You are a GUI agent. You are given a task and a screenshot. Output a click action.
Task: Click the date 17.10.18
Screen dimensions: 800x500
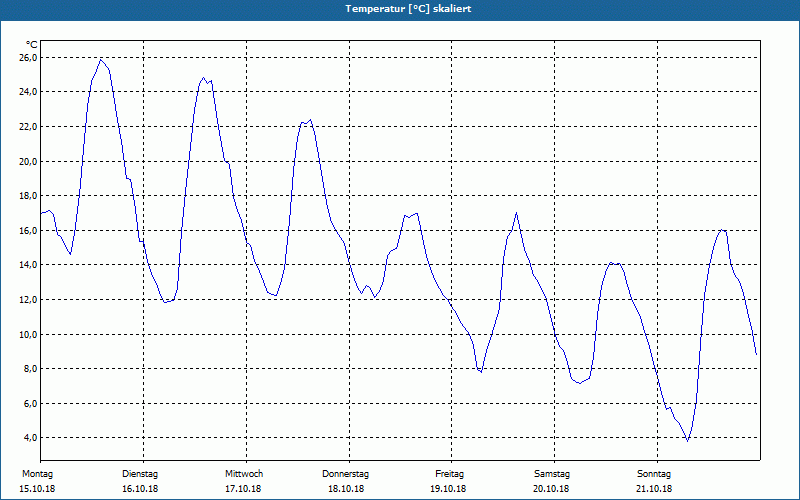243,489
